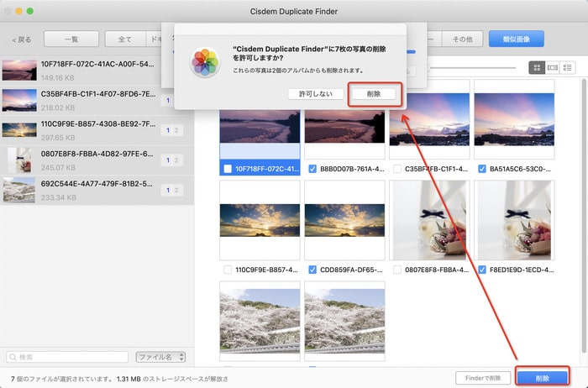The image size is (588, 388).
Task: Select the 10F718FF-072C-41AC list row
Action: pyautogui.click(x=97, y=71)
